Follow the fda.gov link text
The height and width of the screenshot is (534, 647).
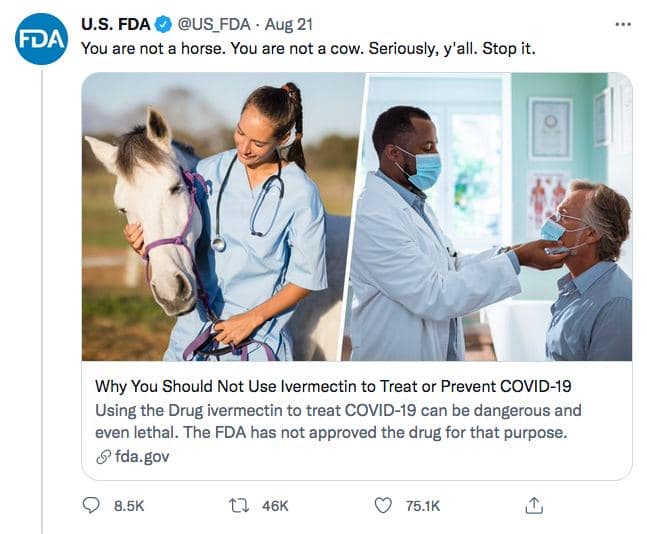point(142,456)
